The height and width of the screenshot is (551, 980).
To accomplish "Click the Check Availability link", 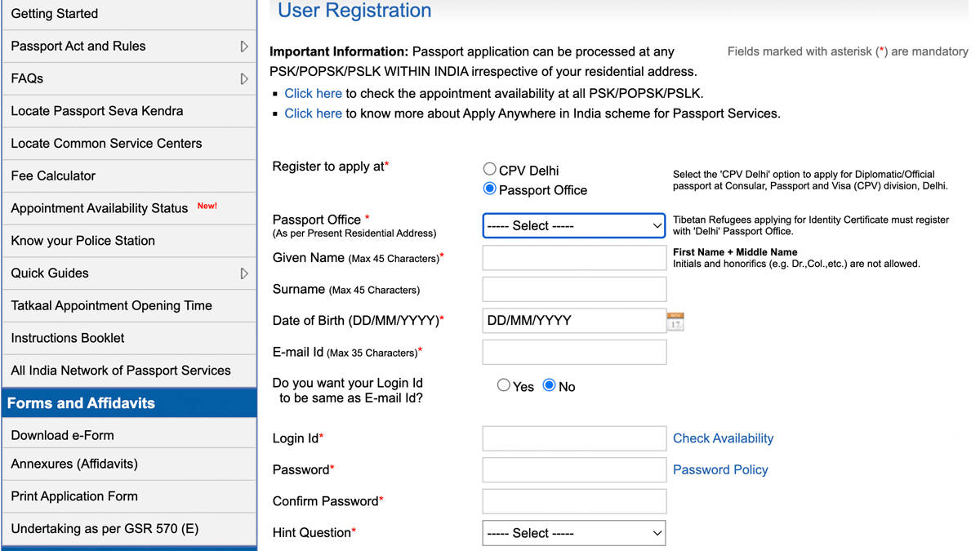I will pyautogui.click(x=723, y=438).
